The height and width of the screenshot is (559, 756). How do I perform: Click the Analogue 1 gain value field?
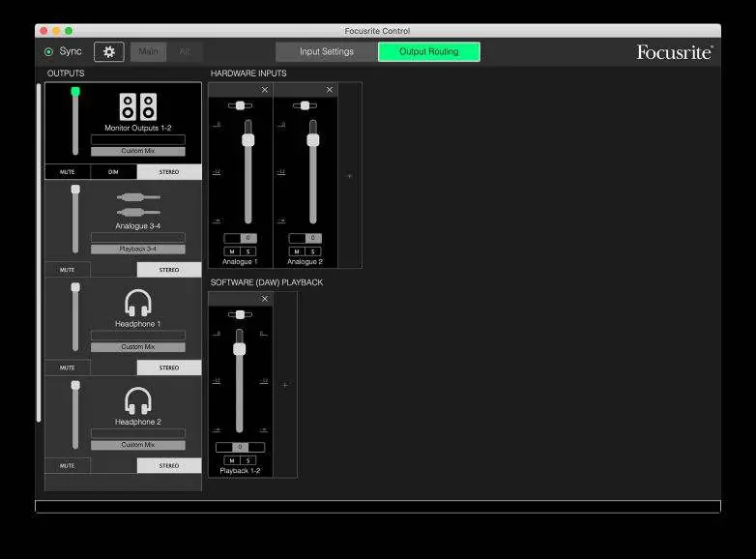[x=240, y=238]
